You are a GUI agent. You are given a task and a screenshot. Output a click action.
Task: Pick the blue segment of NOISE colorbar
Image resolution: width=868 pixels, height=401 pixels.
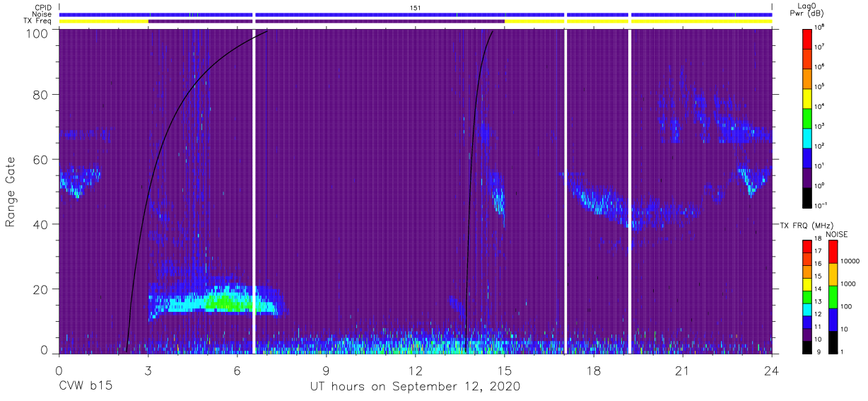coord(833,319)
